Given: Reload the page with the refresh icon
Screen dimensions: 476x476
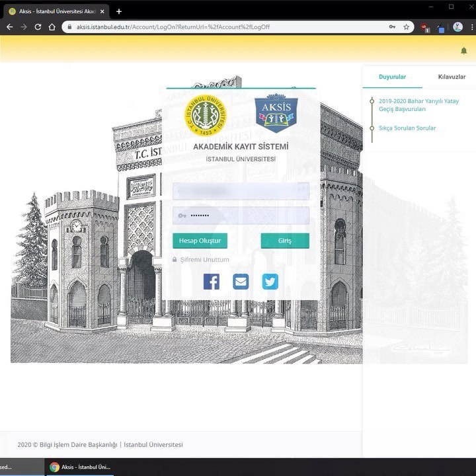Looking at the screenshot, I should tap(38, 27).
